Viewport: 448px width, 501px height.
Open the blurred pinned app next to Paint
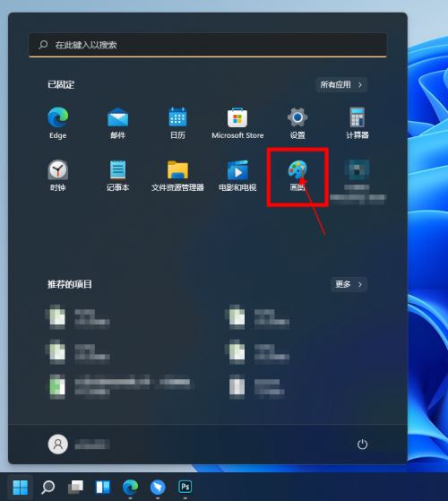click(357, 181)
